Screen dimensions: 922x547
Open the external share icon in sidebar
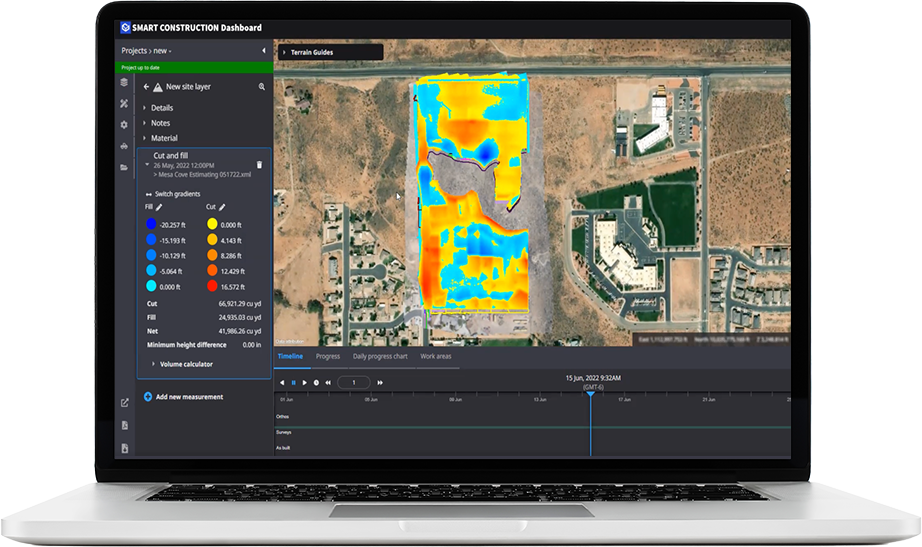125,403
